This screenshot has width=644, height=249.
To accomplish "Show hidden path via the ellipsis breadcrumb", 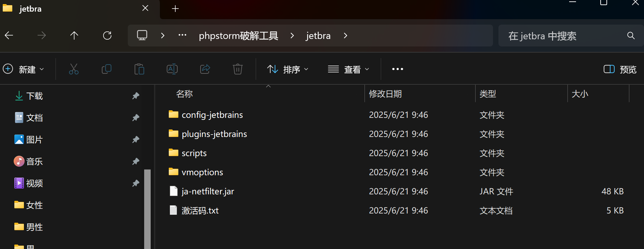I will point(182,35).
